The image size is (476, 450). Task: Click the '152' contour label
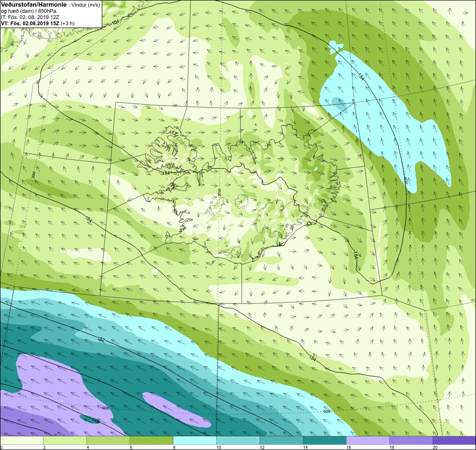pos(101,339)
